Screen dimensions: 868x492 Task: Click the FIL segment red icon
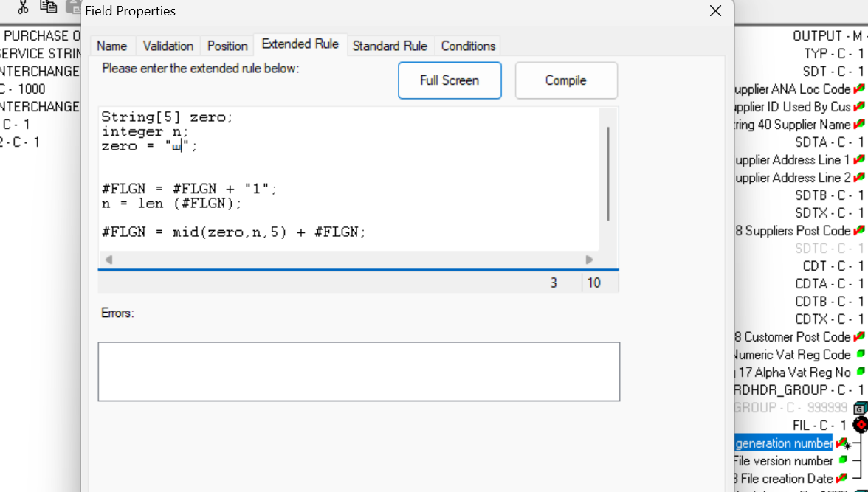(860, 425)
